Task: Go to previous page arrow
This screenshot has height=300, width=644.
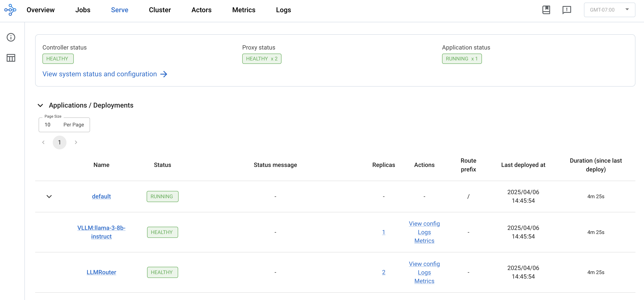Action: (x=43, y=142)
